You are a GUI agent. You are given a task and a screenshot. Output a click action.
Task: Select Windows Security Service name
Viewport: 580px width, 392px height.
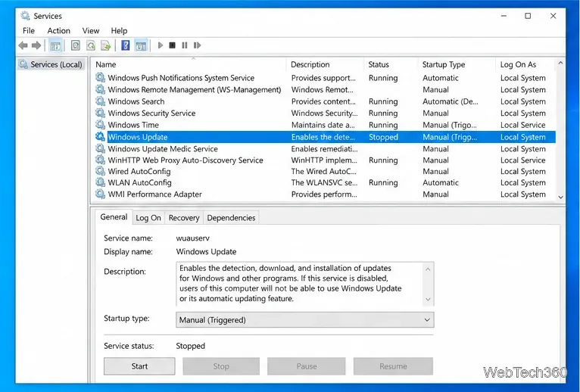coord(151,114)
